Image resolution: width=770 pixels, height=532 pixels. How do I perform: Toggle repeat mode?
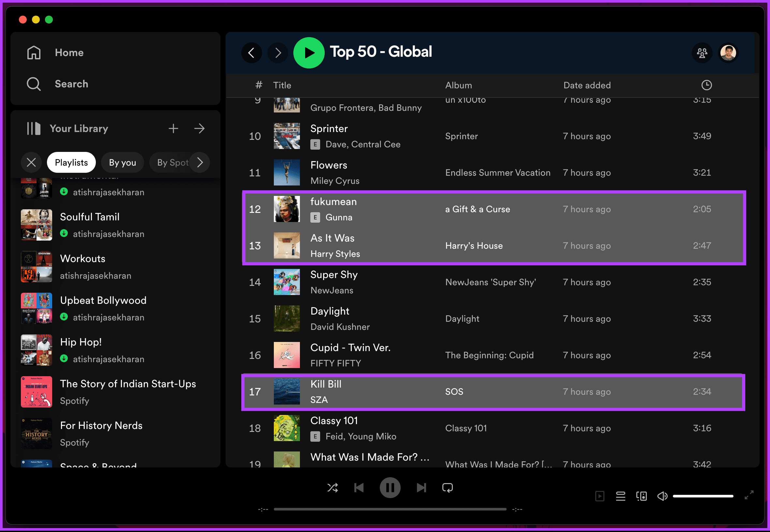(x=447, y=488)
